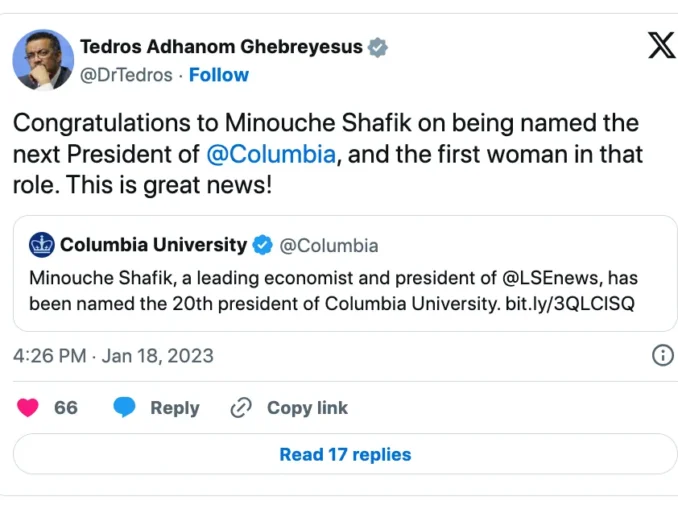678x509 pixels.
Task: Open the tweet info icon
Action: [x=661, y=355]
